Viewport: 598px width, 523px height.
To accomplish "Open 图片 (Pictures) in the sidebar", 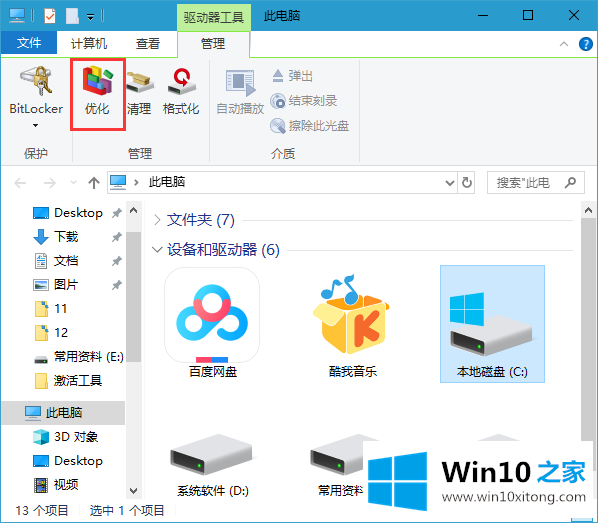I will (x=56, y=285).
